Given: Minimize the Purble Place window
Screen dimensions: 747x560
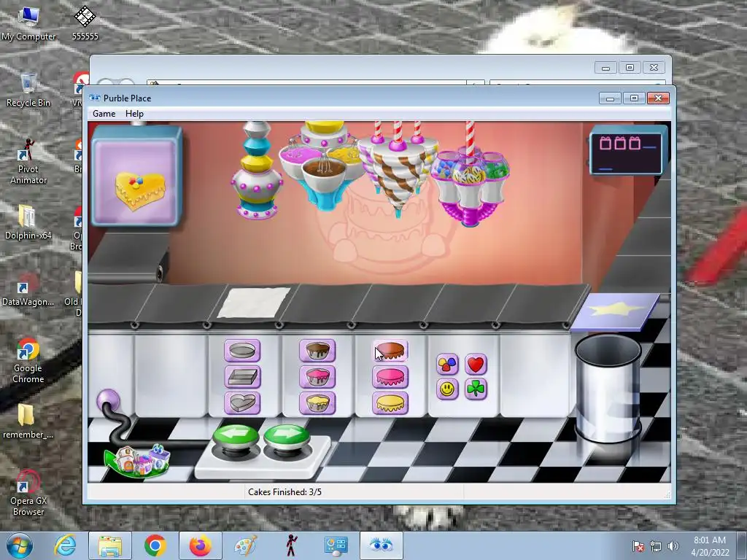Looking at the screenshot, I should 611,98.
